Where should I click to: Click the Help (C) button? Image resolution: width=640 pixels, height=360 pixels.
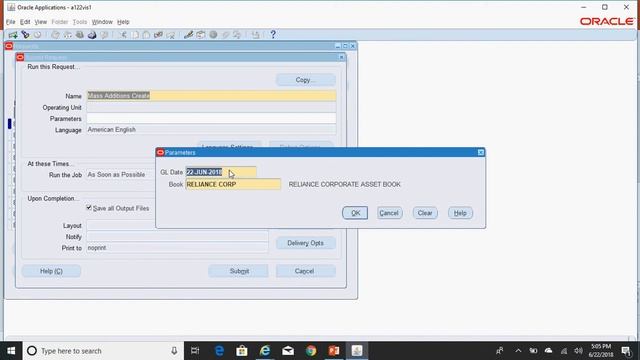(x=51, y=271)
